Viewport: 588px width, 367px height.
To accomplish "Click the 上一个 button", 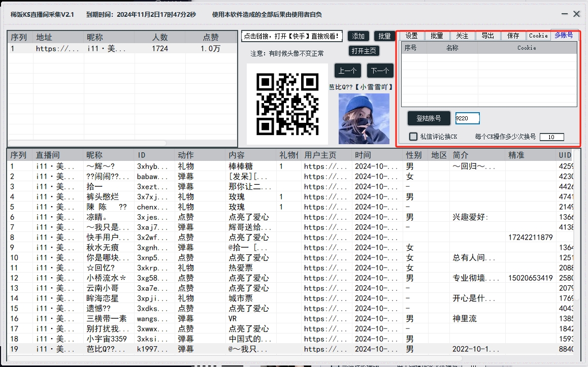I will click(347, 71).
